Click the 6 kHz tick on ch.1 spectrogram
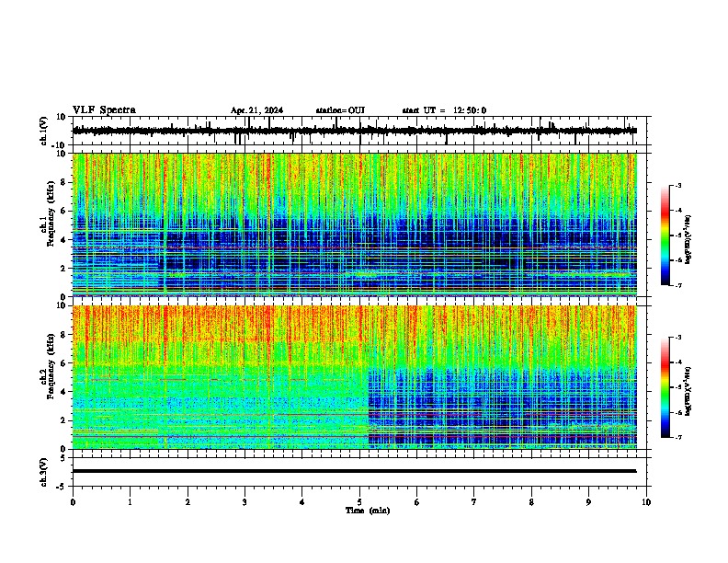728x563 pixels. pos(63,211)
